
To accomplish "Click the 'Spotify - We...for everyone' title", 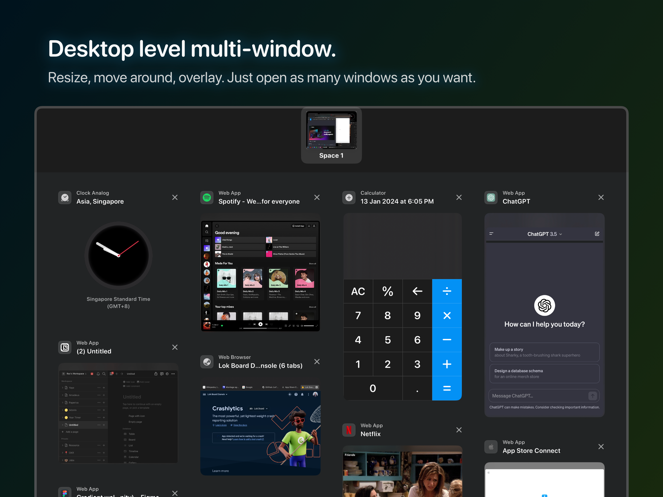I will [x=259, y=201].
